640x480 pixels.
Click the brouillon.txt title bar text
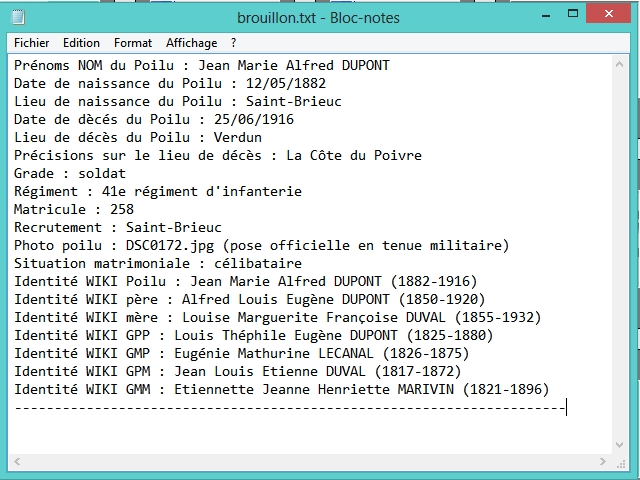[319, 17]
